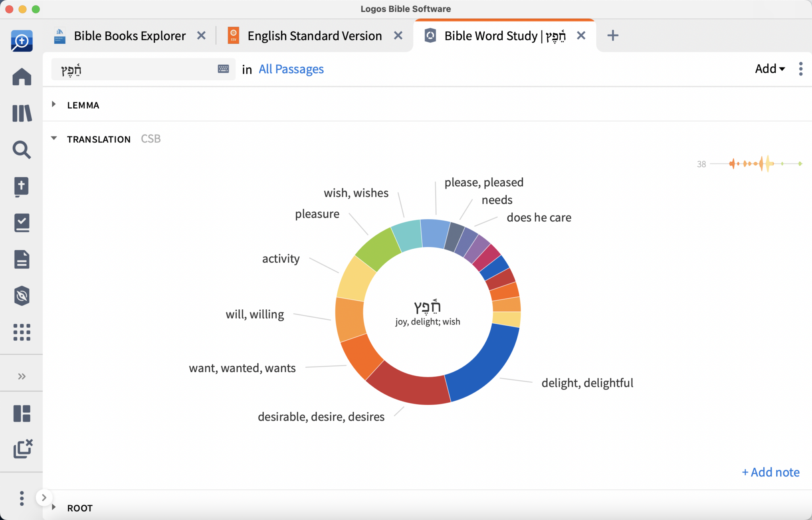Select the wish, wishes teal segment
Screen dimensions: 812x520
point(408,236)
